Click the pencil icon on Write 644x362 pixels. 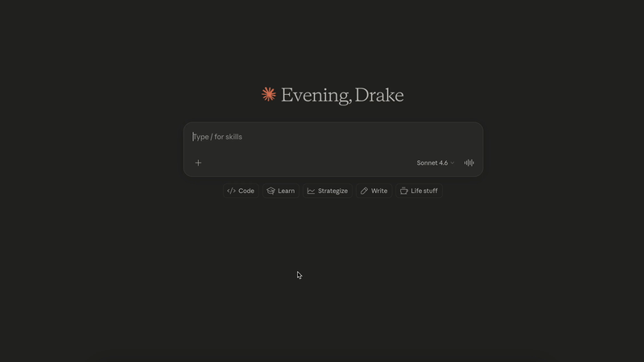coord(364,191)
